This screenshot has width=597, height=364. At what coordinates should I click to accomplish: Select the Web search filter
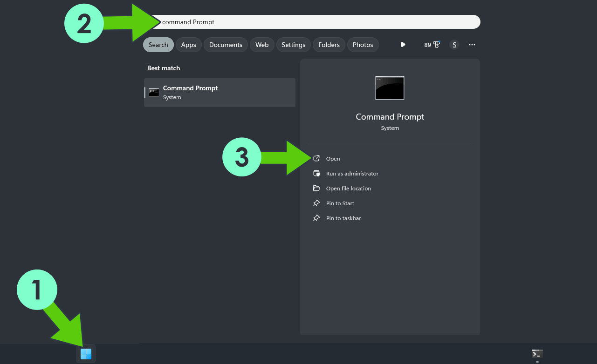click(x=262, y=44)
